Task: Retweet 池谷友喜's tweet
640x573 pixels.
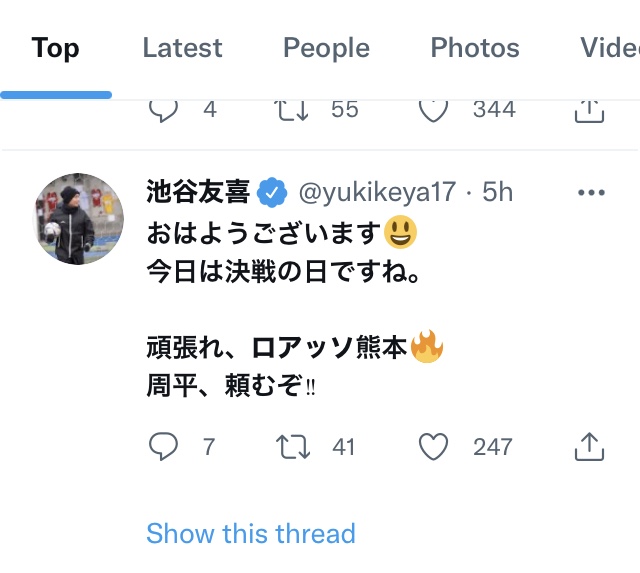Action: tap(294, 447)
